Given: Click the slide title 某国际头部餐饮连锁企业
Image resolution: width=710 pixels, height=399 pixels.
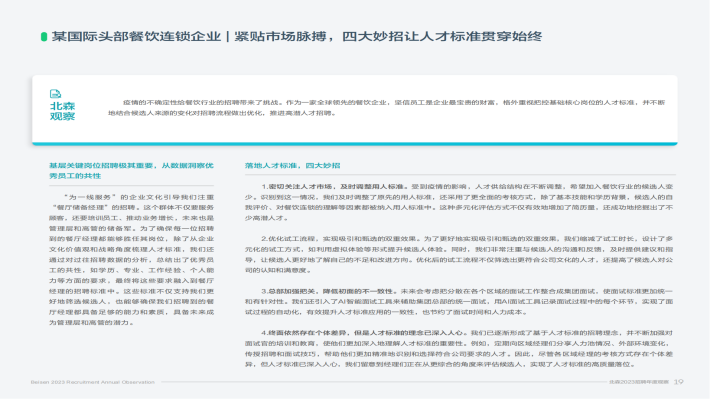Looking at the screenshot, I should click(x=297, y=36).
